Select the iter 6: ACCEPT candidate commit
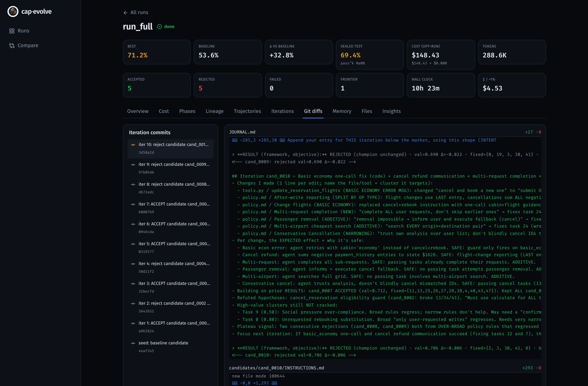This screenshot has width=588, height=386. pos(171,228)
